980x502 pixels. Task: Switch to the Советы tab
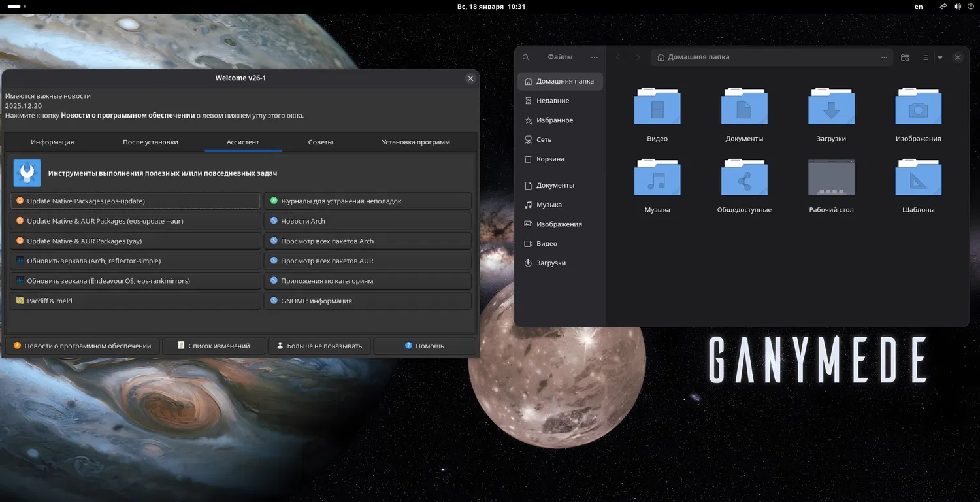[320, 142]
